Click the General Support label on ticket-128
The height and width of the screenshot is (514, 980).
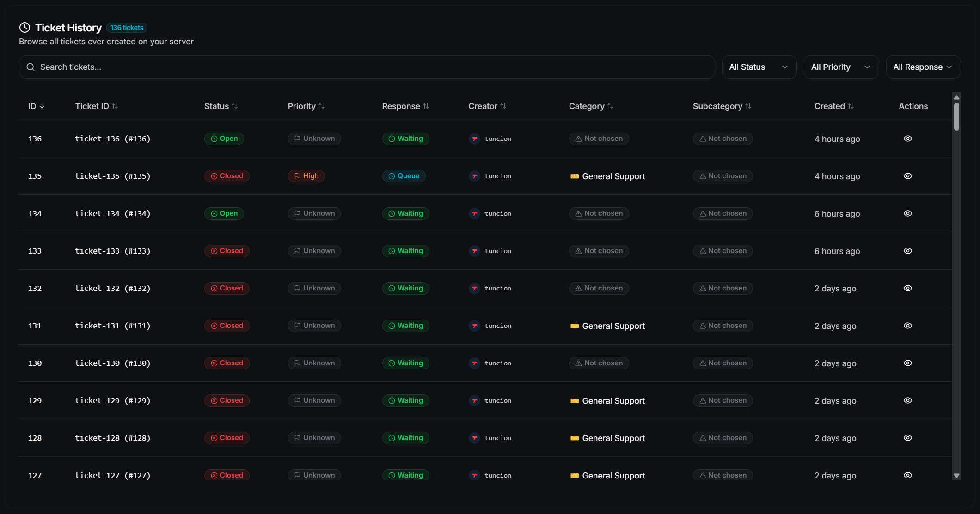(613, 438)
